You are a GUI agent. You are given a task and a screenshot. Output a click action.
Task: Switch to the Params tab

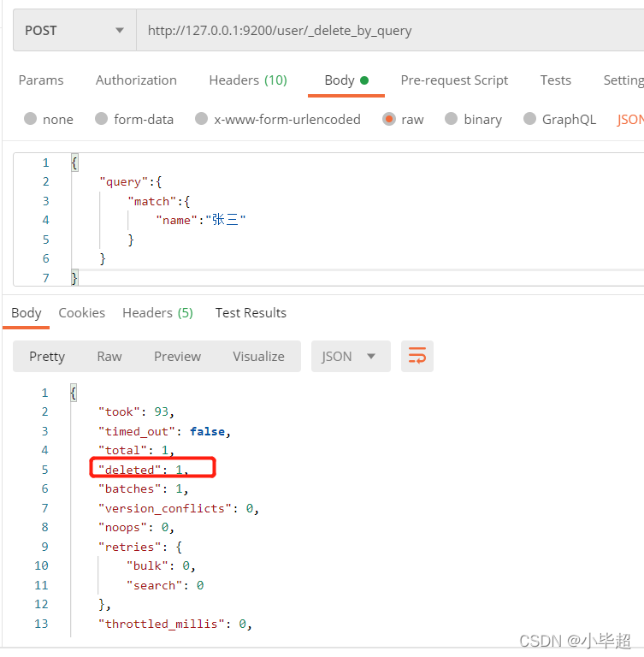tap(41, 80)
